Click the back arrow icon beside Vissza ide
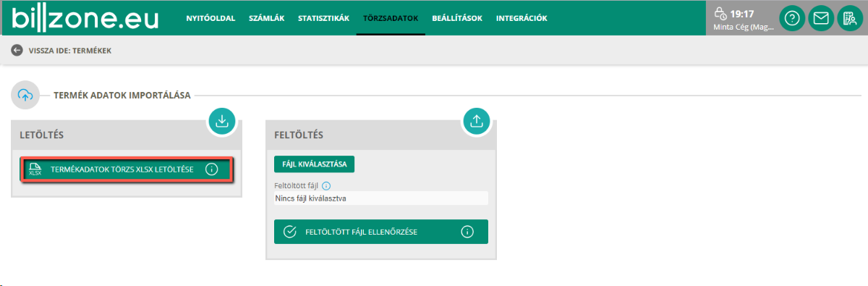The height and width of the screenshot is (286, 868). click(x=17, y=51)
